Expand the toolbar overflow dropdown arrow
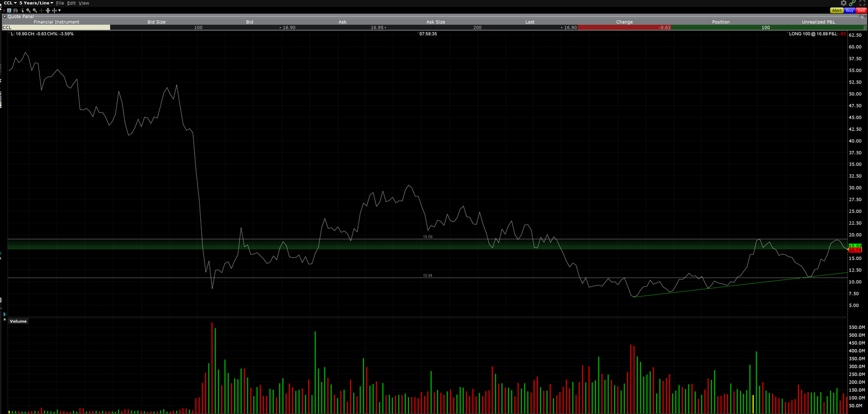 (x=59, y=10)
